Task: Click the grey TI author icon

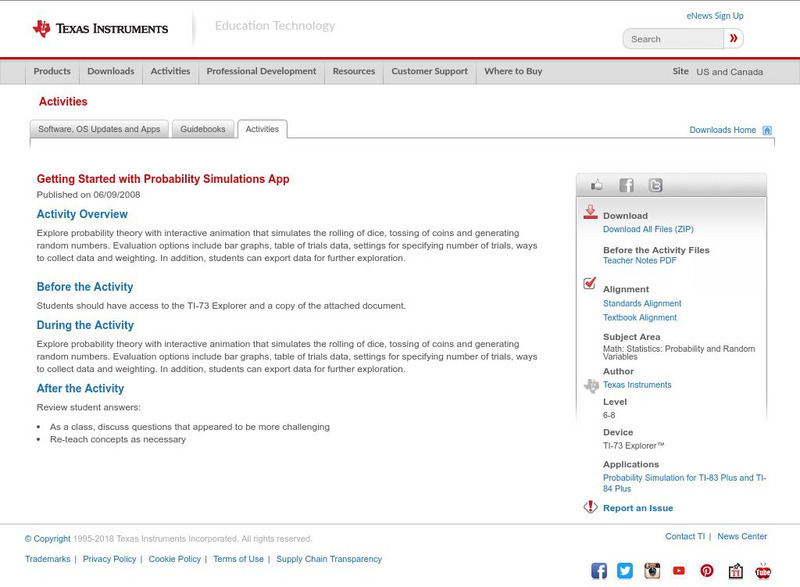Action: (591, 386)
